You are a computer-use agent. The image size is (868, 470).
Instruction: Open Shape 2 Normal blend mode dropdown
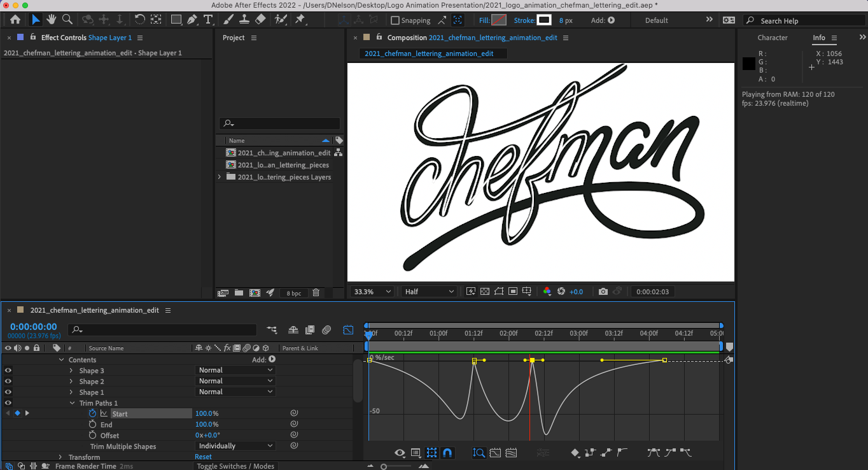click(235, 381)
